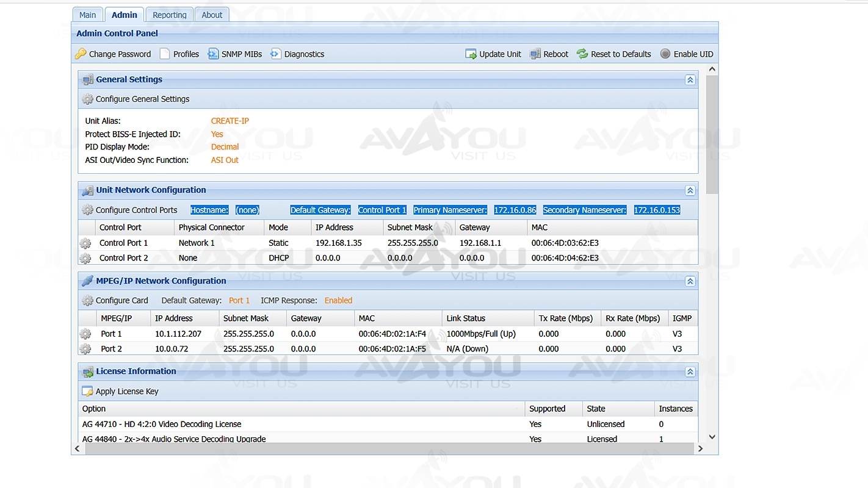
Task: Click Configure Card in the MPEG/IP section
Action: point(121,301)
